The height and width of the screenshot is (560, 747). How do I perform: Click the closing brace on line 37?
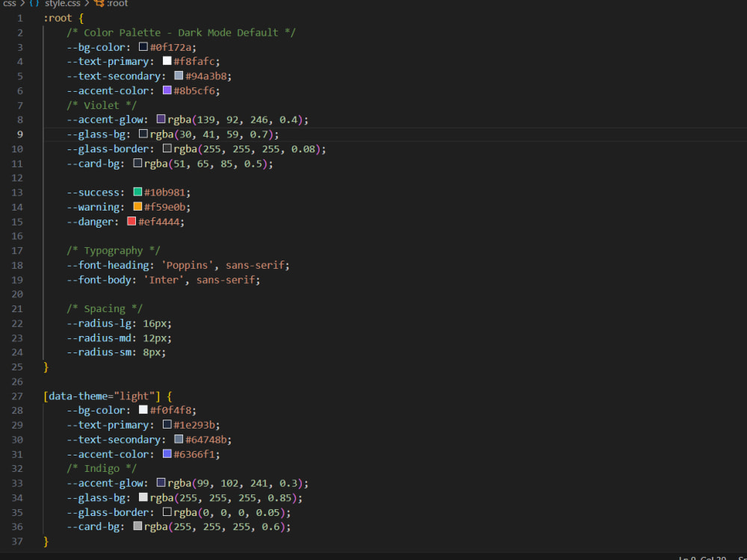point(46,541)
